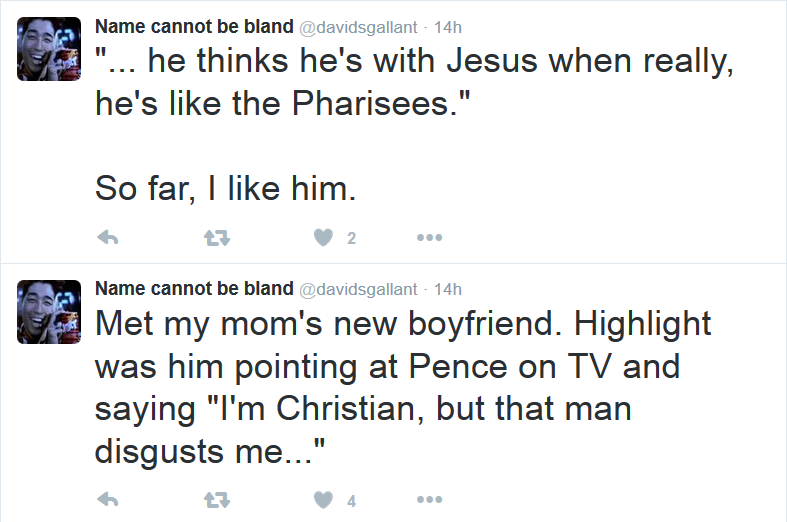Open more options on the first tweet
The height and width of the screenshot is (522, 787).
pyautogui.click(x=430, y=237)
